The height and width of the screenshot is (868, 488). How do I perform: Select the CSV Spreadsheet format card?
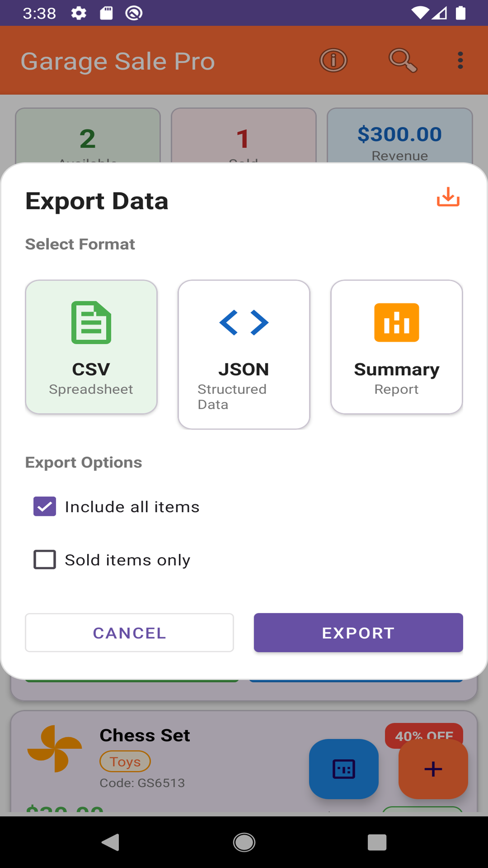[91, 347]
